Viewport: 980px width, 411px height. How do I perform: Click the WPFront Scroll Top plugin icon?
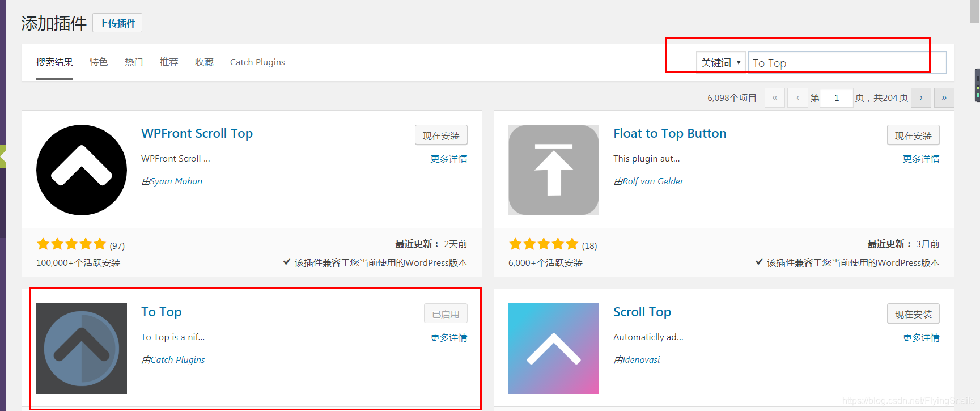coord(82,170)
